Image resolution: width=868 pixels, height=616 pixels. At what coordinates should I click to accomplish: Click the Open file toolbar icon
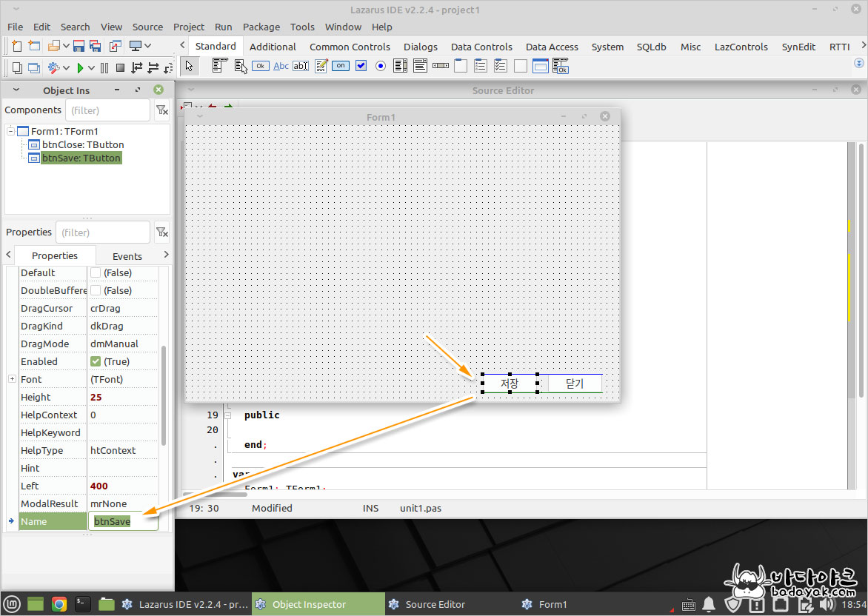[x=54, y=46]
